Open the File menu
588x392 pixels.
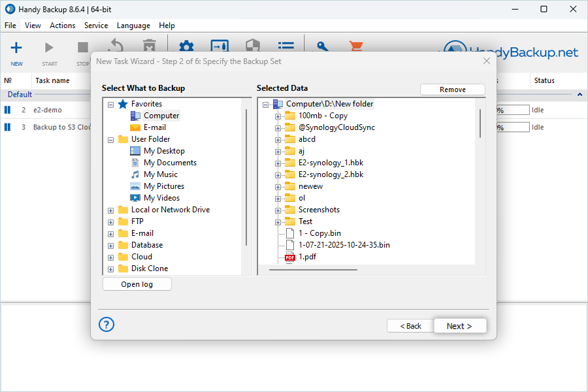pos(10,25)
